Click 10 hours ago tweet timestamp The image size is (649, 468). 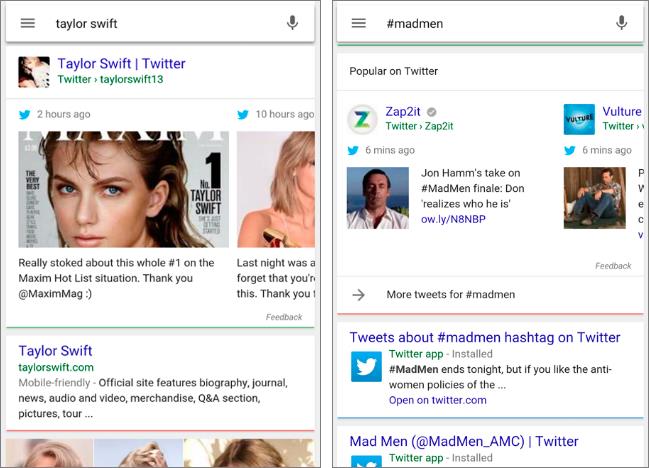tap(285, 114)
